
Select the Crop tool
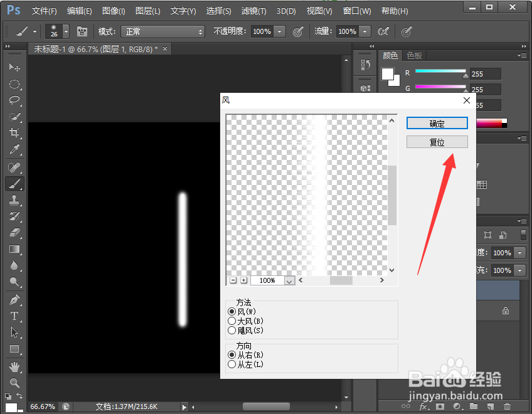tap(14, 133)
